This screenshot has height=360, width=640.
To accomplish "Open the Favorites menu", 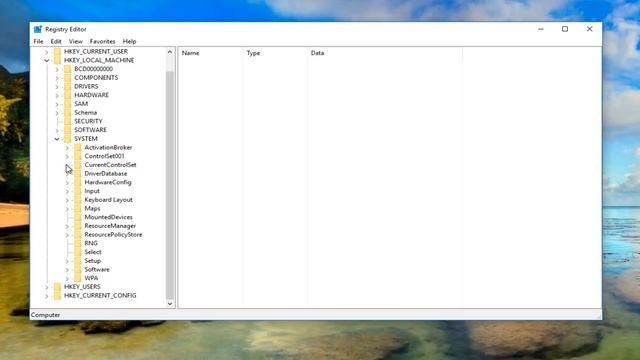I will (x=102, y=41).
